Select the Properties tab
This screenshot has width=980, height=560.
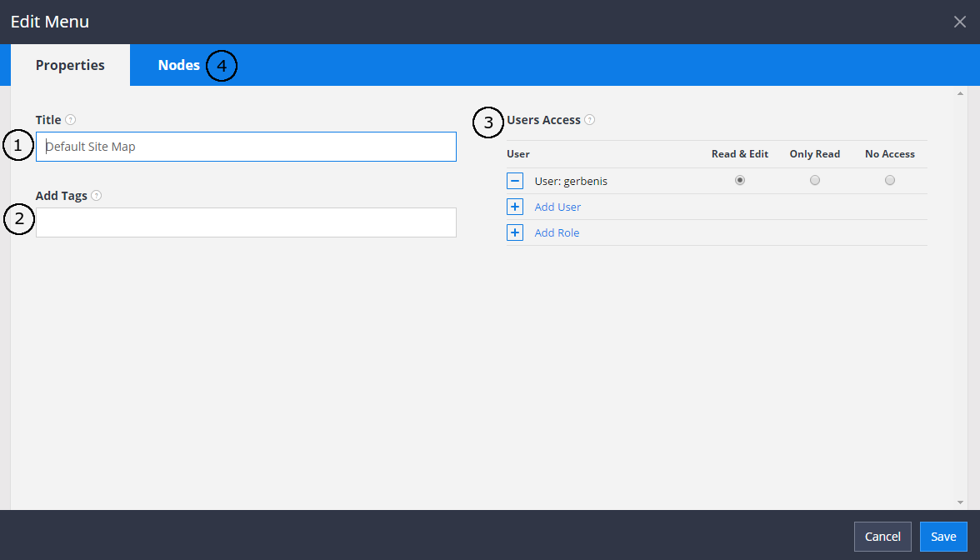pos(70,64)
